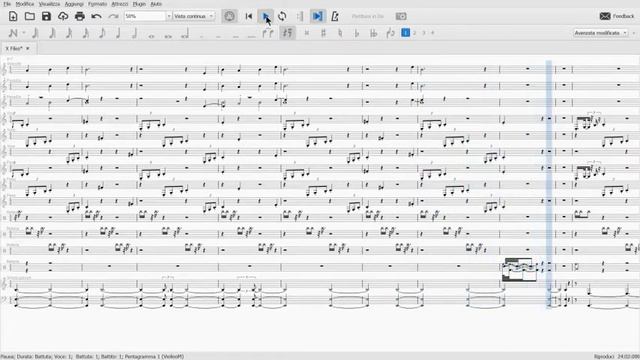Start playback with play button

265,16
